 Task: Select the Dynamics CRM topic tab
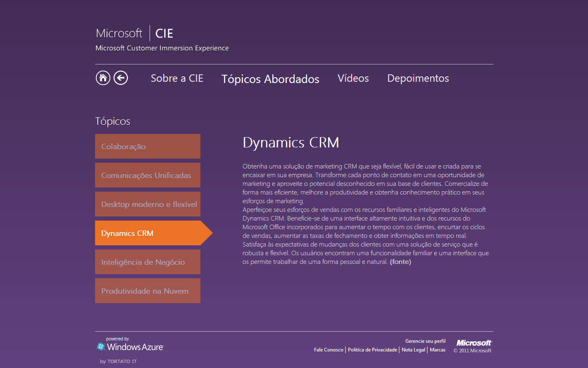pos(154,233)
